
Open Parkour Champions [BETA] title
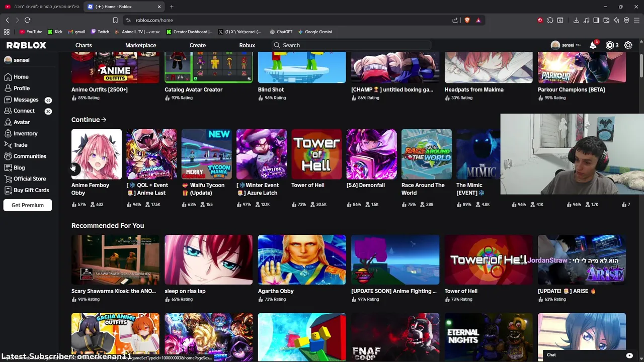[572, 89]
